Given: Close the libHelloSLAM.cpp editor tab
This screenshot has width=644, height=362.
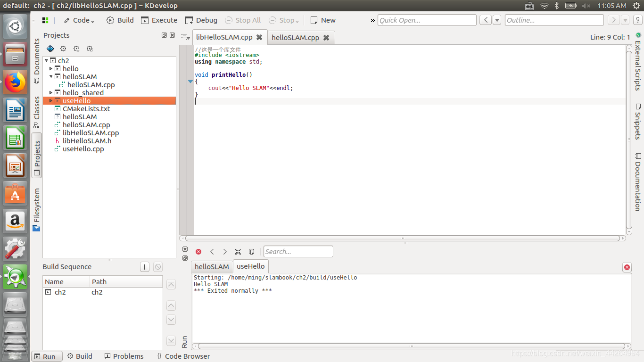Looking at the screenshot, I should click(x=259, y=37).
